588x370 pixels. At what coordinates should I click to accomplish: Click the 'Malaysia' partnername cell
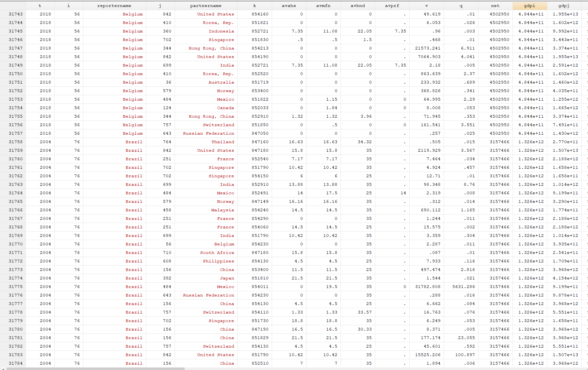point(223,210)
